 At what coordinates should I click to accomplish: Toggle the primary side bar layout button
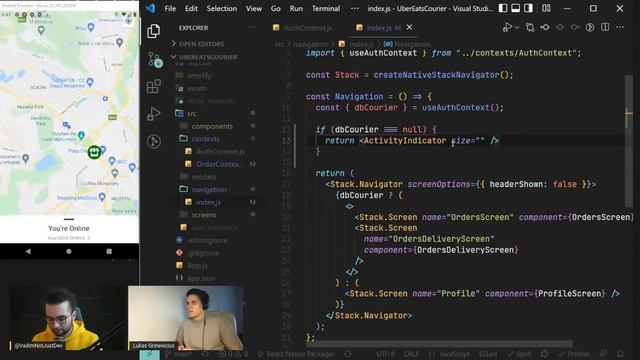tap(503, 8)
